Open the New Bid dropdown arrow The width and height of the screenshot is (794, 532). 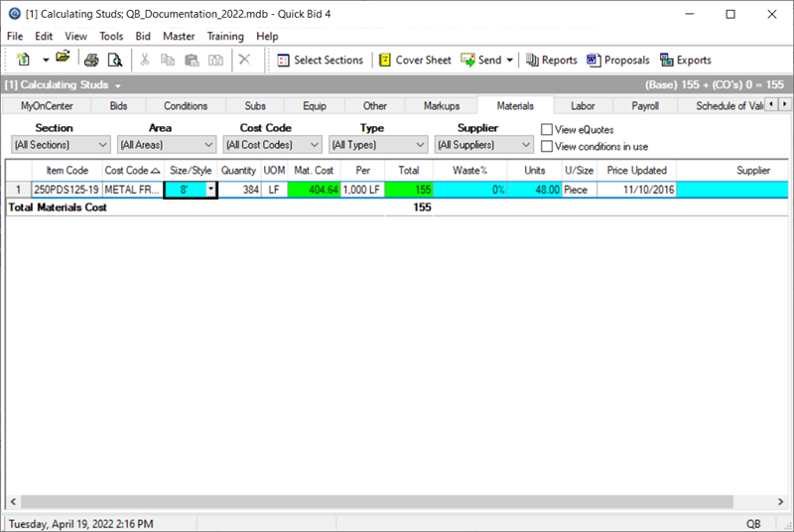[x=46, y=61]
